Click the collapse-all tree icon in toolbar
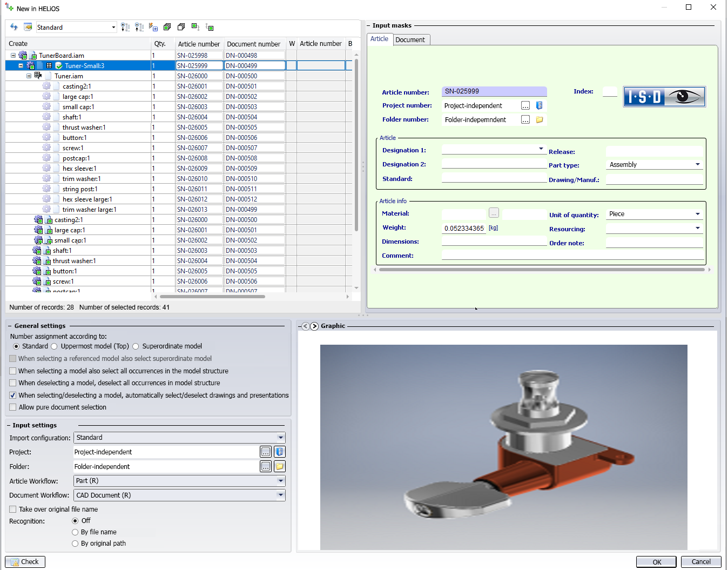 pos(139,27)
